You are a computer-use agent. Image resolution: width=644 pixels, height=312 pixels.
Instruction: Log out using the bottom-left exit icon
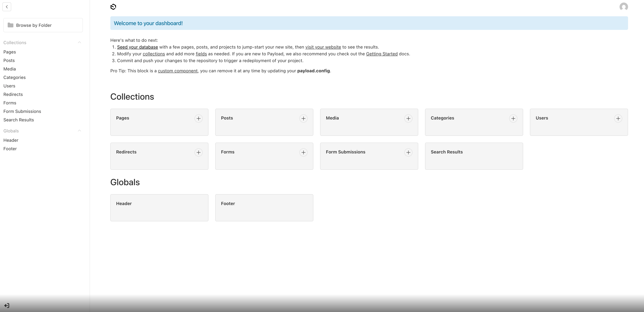[6, 305]
